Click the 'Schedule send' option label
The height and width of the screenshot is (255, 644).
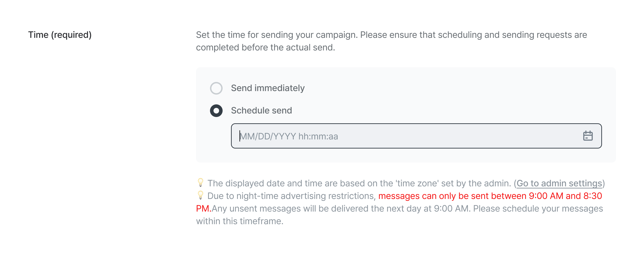262,111
